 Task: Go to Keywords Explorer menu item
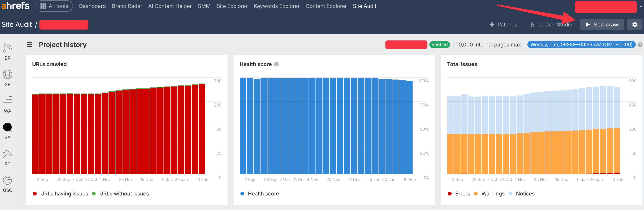(x=276, y=6)
